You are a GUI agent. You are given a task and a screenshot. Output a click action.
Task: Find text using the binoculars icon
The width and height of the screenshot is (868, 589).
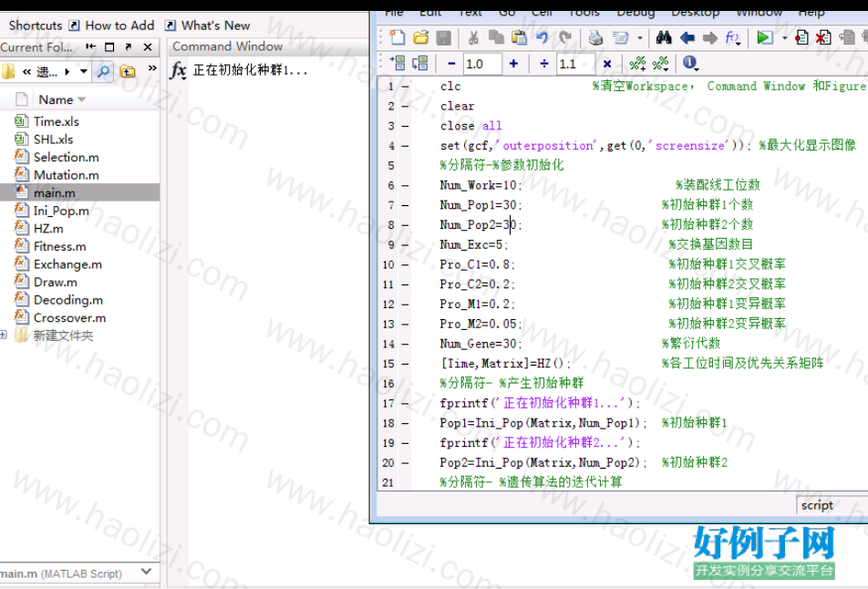point(664,37)
